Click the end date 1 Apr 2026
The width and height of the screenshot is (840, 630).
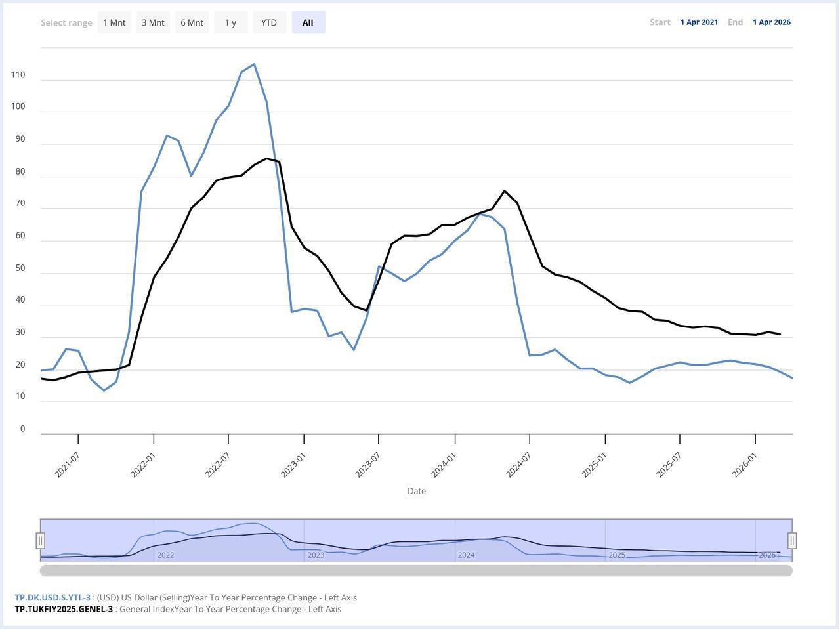[x=771, y=22]
